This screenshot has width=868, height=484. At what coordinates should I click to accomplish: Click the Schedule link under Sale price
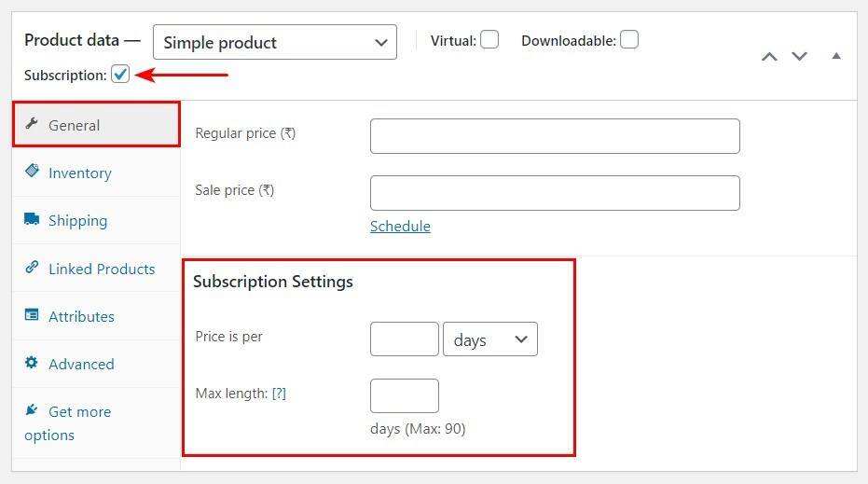click(x=400, y=227)
